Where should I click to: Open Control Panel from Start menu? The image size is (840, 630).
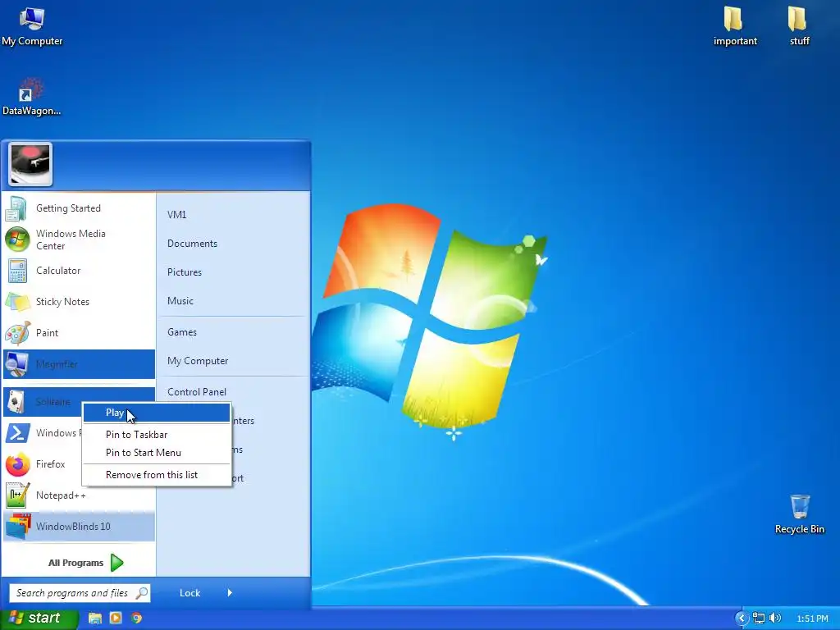pos(197,392)
